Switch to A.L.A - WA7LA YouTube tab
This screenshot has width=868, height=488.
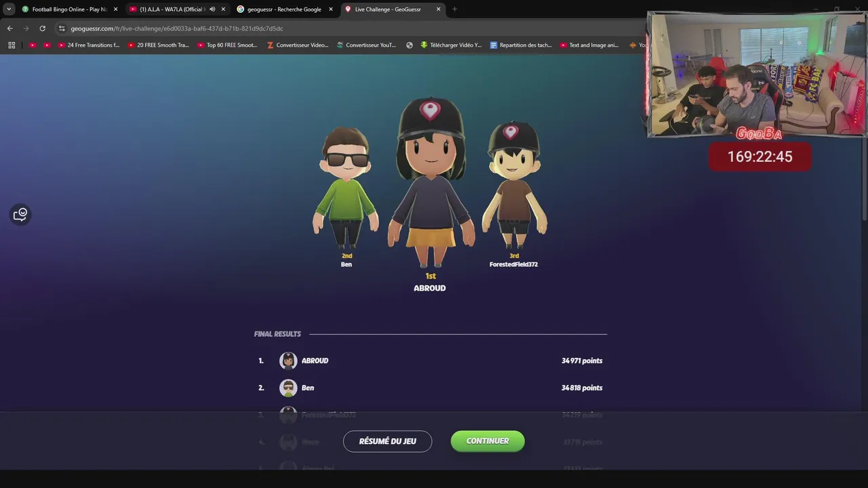(x=172, y=9)
